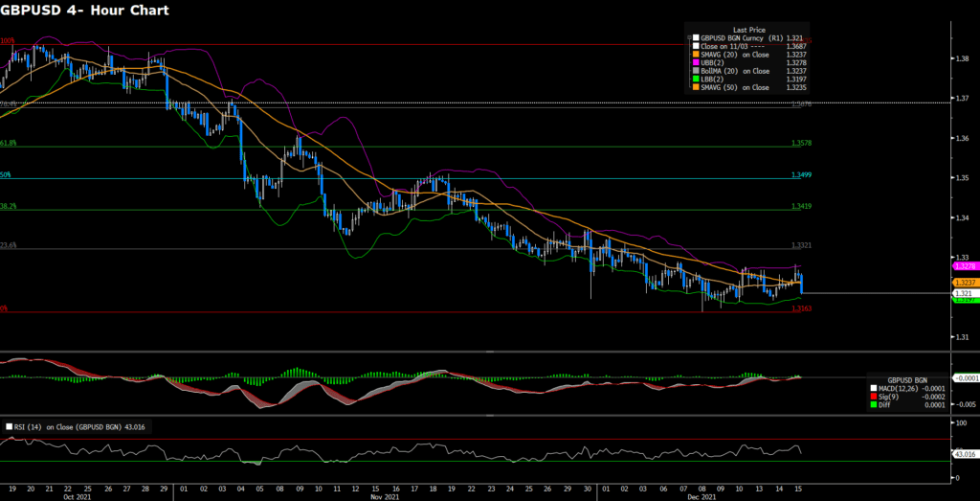Click the 1.3578 Fibonacci price label
The image size is (980, 501).
[801, 144]
